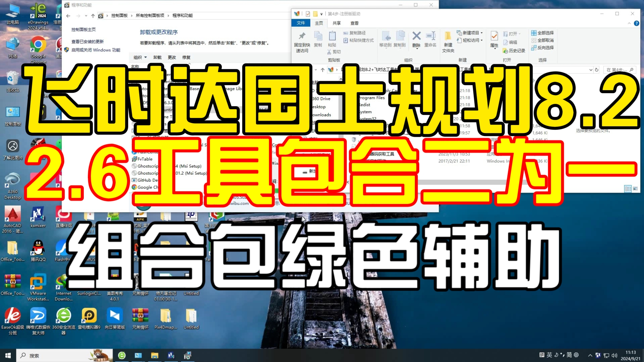
Task: Open 控制面板主页 link
Action: click(84, 29)
